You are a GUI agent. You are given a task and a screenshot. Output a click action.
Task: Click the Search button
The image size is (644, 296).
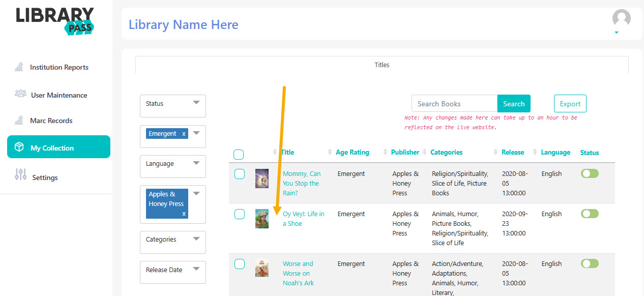[x=514, y=103]
